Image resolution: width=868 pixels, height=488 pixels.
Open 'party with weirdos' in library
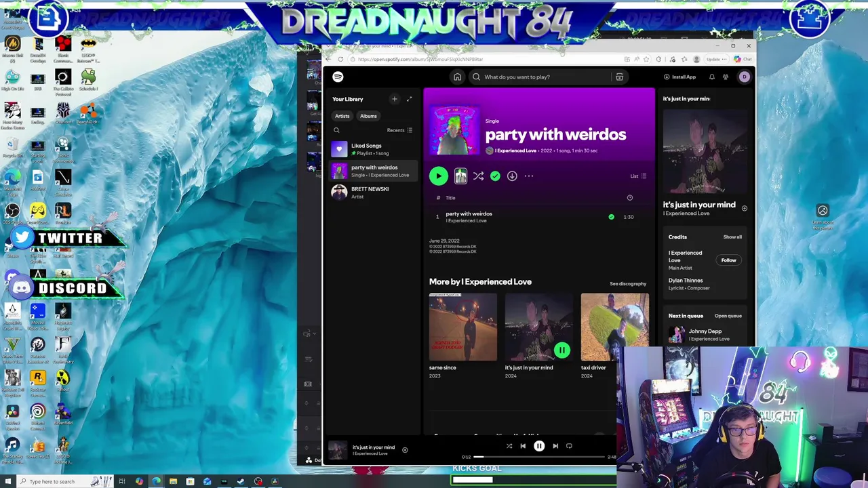point(372,171)
